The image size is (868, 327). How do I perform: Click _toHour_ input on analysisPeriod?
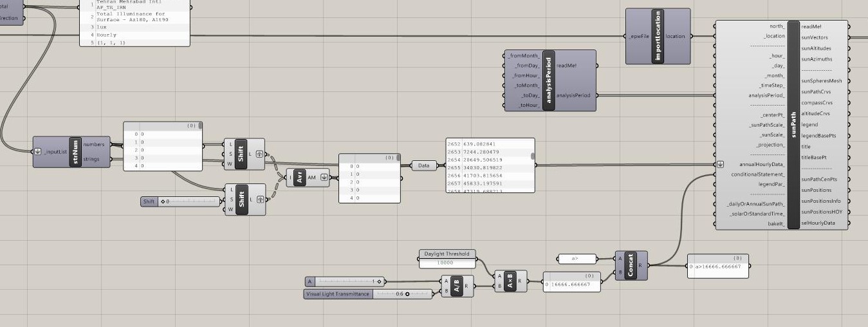529,105
